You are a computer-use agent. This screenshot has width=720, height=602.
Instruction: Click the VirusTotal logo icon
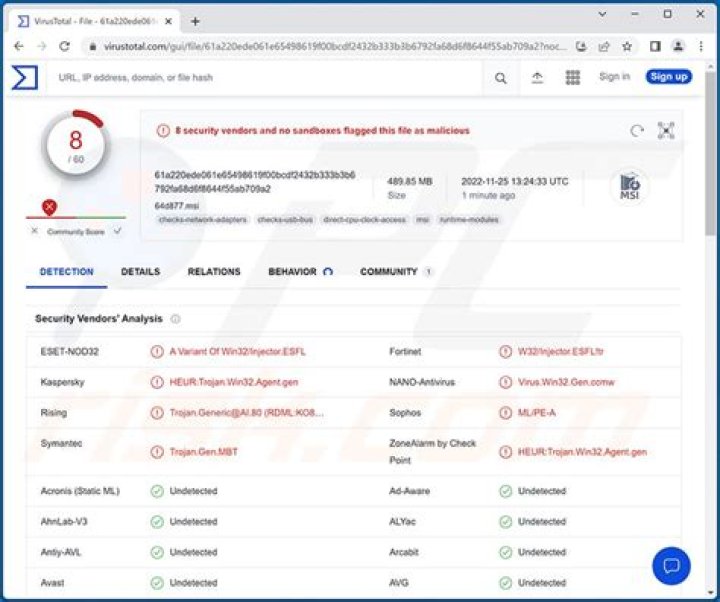click(x=24, y=77)
